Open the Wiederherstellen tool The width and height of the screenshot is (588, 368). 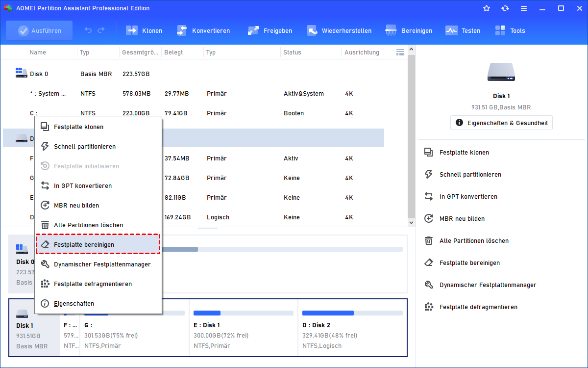[x=313, y=30]
